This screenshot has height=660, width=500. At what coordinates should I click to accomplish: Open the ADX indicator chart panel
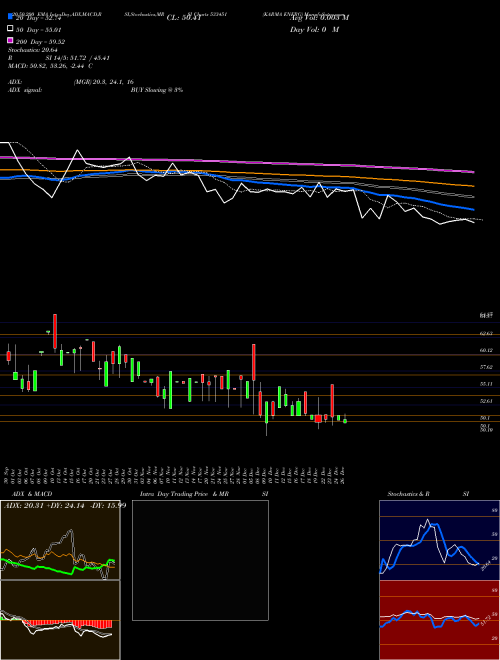pos(60,540)
